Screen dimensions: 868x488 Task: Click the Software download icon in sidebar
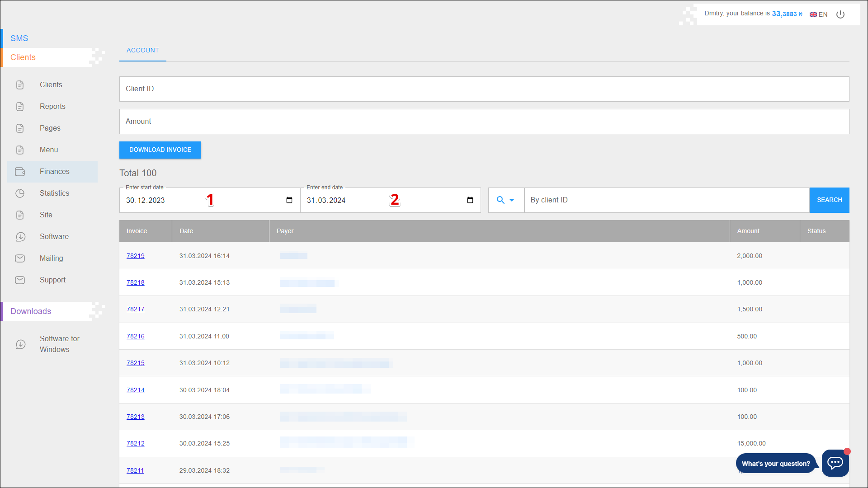(20, 237)
